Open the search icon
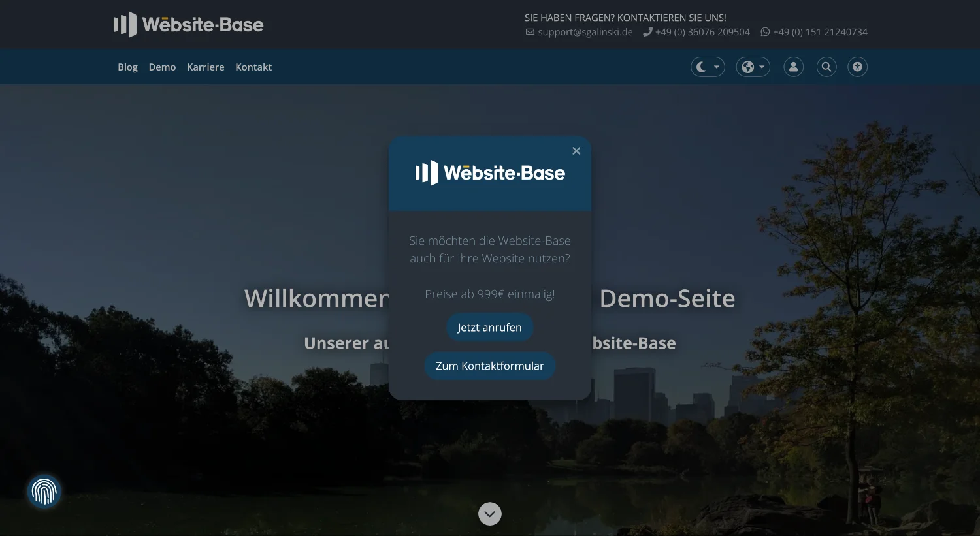 826,67
